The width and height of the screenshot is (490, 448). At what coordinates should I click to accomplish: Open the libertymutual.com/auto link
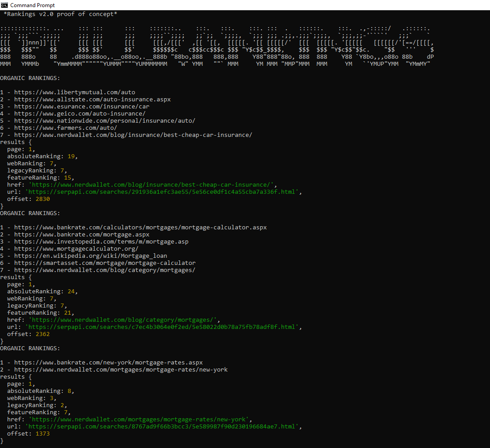tap(74, 92)
